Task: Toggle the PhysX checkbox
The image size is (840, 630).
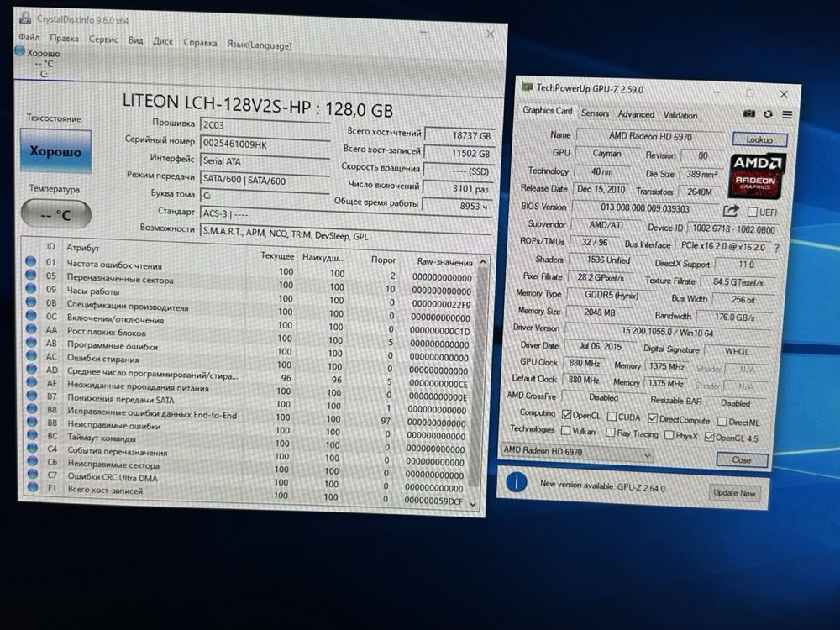Action: point(669,434)
